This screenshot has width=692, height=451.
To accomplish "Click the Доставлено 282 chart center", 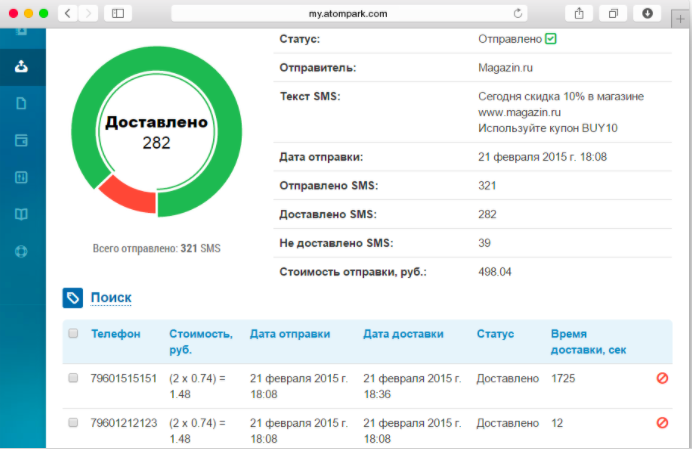I will (156, 132).
